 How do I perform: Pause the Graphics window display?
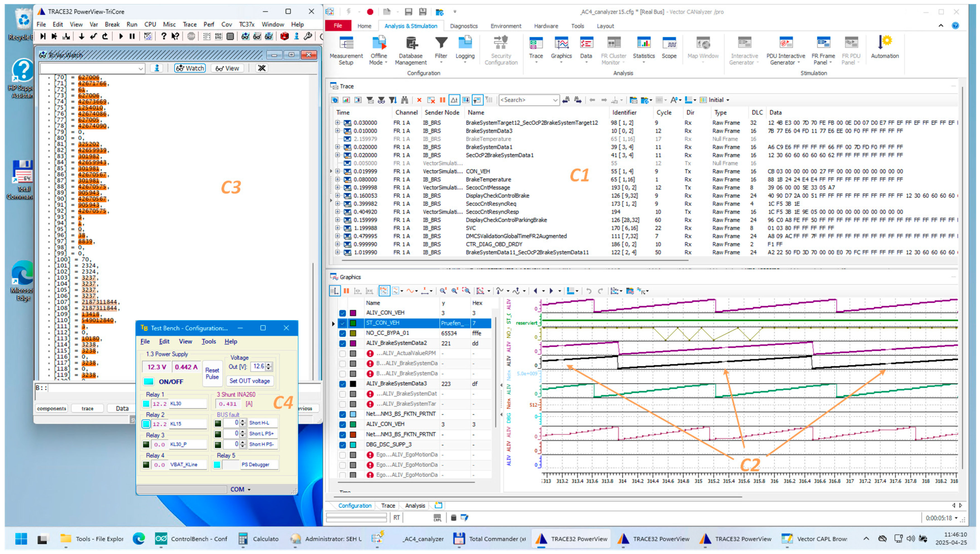pyautogui.click(x=346, y=291)
